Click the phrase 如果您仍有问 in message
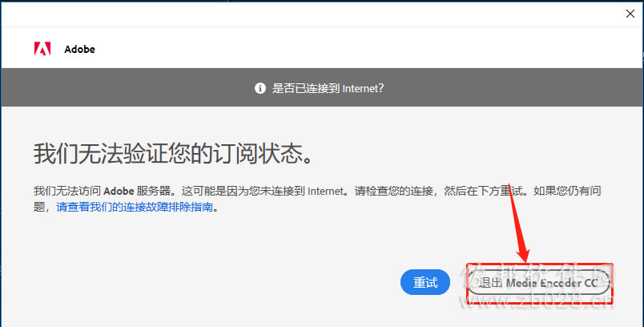The height and width of the screenshot is (327, 644). (567, 191)
